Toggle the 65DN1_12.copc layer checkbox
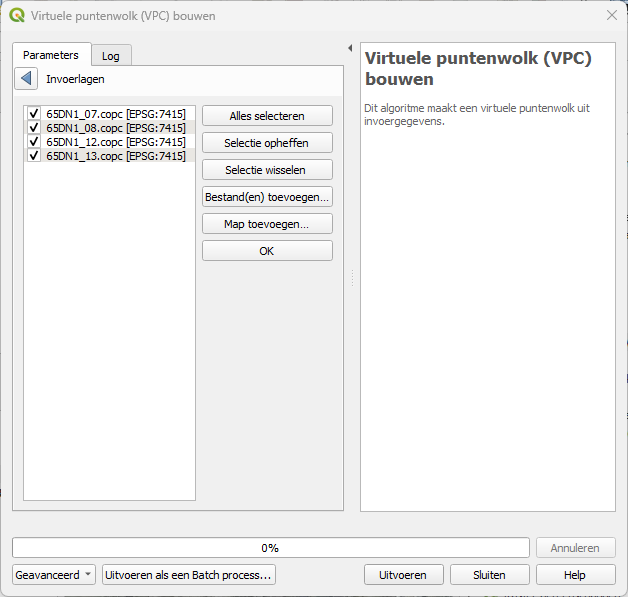 coord(34,142)
